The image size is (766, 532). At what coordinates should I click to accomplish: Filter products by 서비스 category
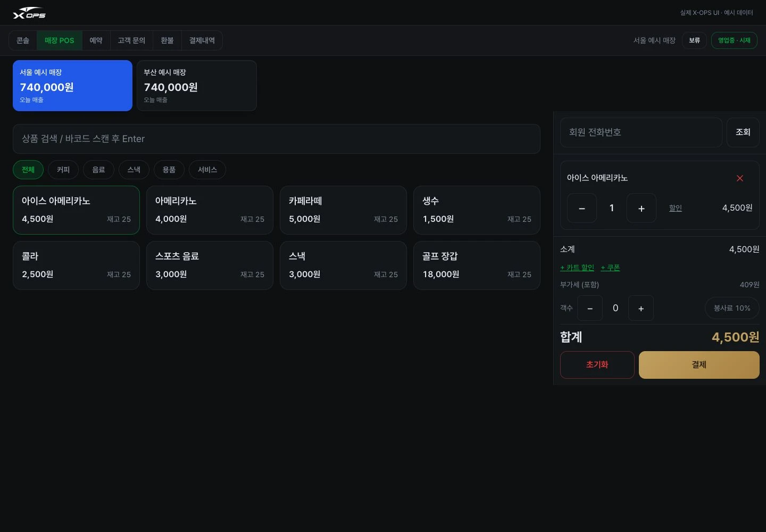(207, 170)
